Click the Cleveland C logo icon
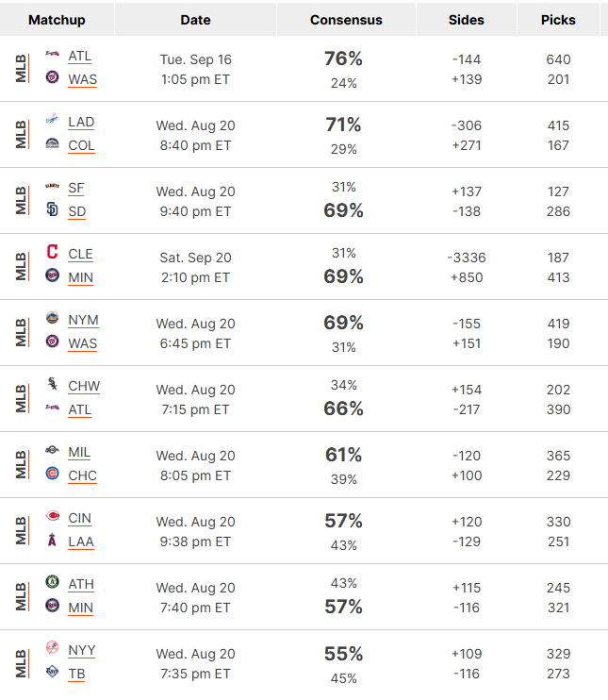 [x=52, y=251]
